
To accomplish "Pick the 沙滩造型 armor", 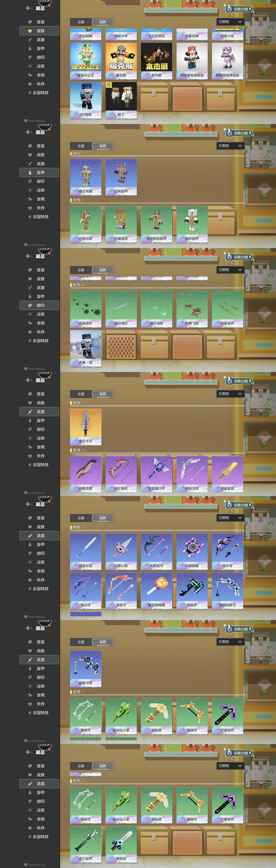I will [121, 224].
